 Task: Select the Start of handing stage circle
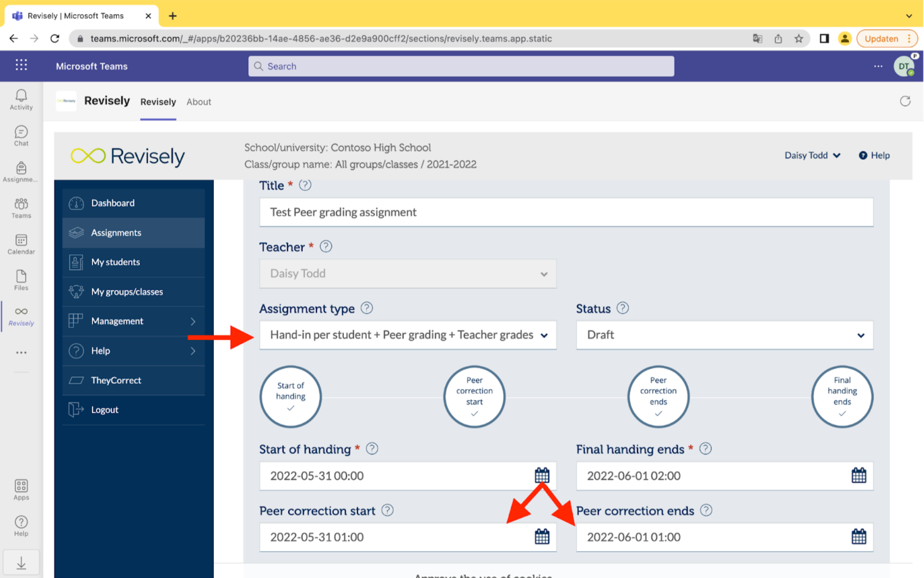pos(291,397)
